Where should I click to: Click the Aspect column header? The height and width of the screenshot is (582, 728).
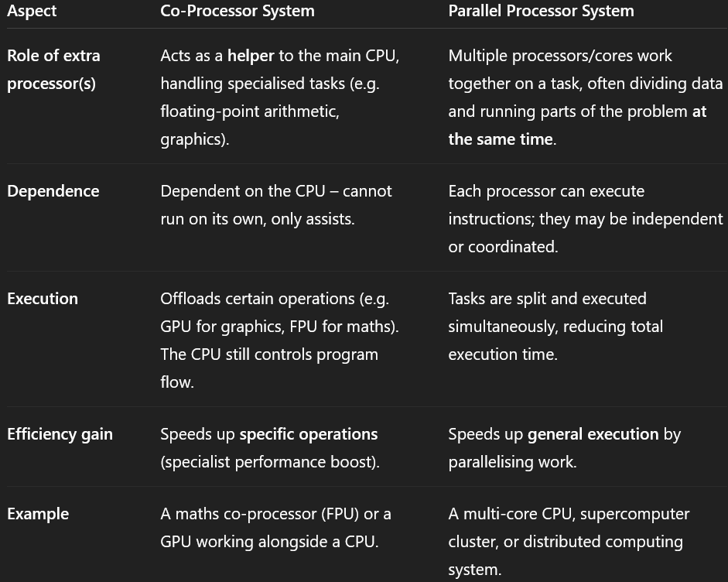coord(32,11)
